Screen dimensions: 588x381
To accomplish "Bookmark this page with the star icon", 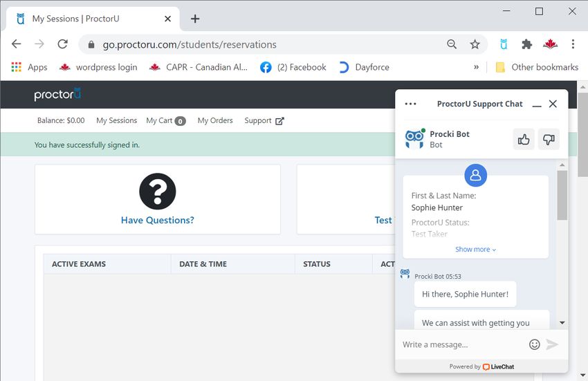I will point(475,44).
